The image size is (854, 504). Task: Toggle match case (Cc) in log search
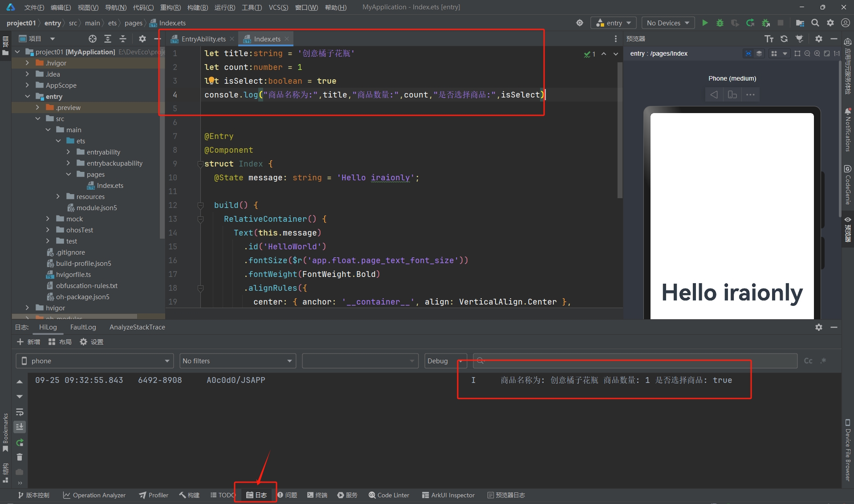point(808,361)
